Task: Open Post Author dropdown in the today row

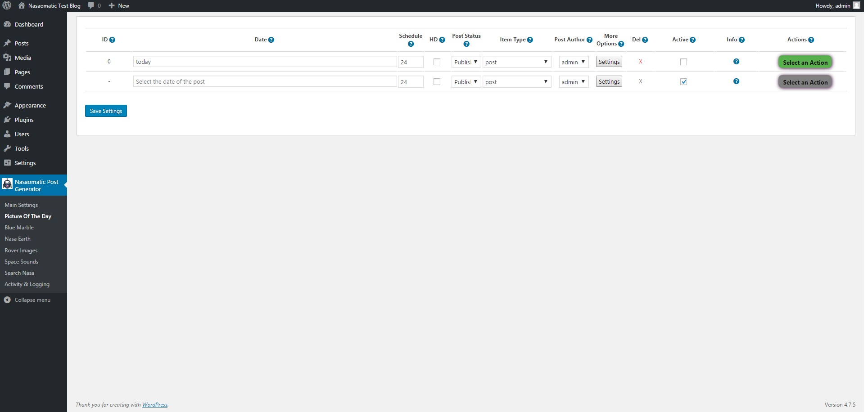Action: (x=574, y=62)
